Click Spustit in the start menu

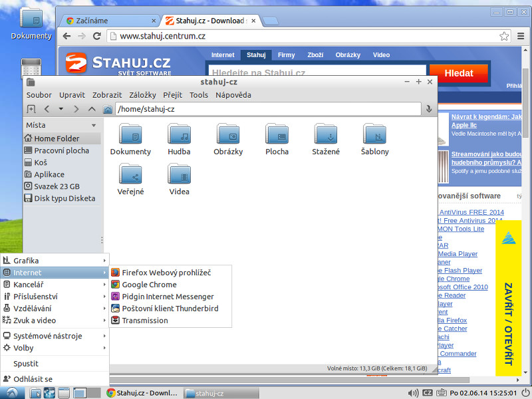click(55, 363)
